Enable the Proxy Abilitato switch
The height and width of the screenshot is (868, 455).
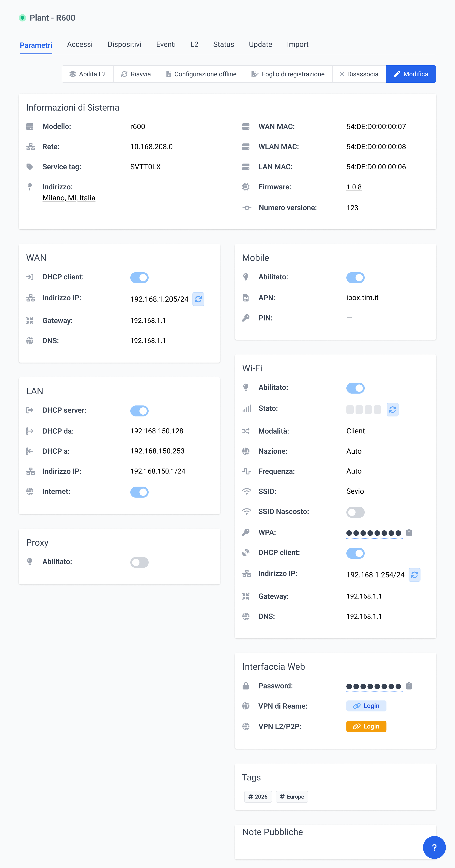(x=139, y=562)
